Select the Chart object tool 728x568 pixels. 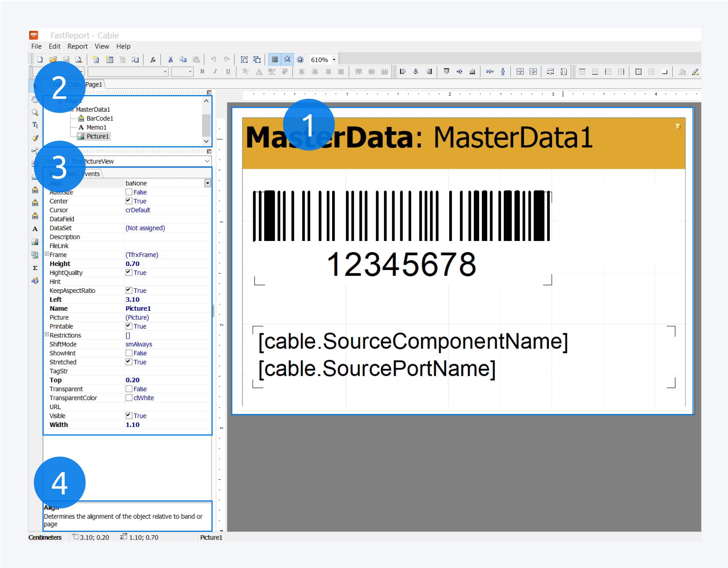pos(35,254)
